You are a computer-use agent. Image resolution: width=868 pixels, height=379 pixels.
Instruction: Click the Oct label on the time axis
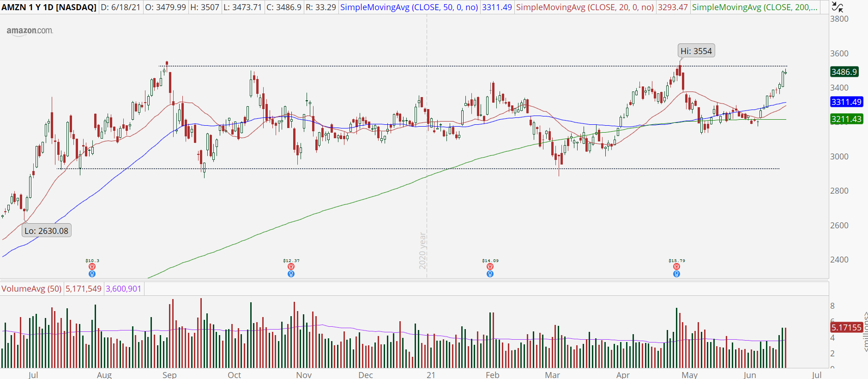234,375
